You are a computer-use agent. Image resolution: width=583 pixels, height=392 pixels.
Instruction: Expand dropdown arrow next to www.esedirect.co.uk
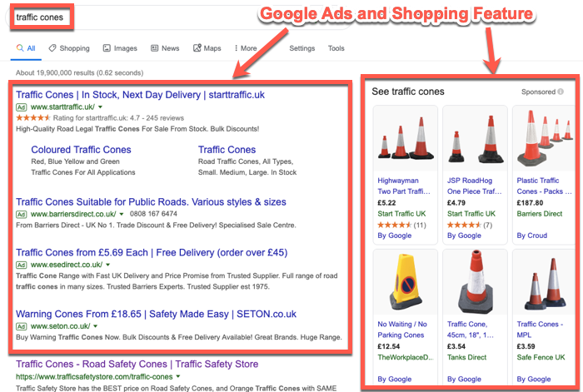pyautogui.click(x=107, y=265)
